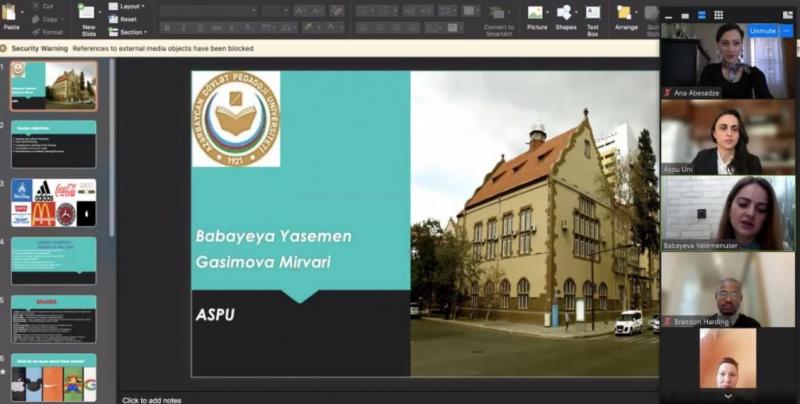Click 'Gasimova Mirvari' text on slide
This screenshot has height=404, width=800.
point(263,262)
